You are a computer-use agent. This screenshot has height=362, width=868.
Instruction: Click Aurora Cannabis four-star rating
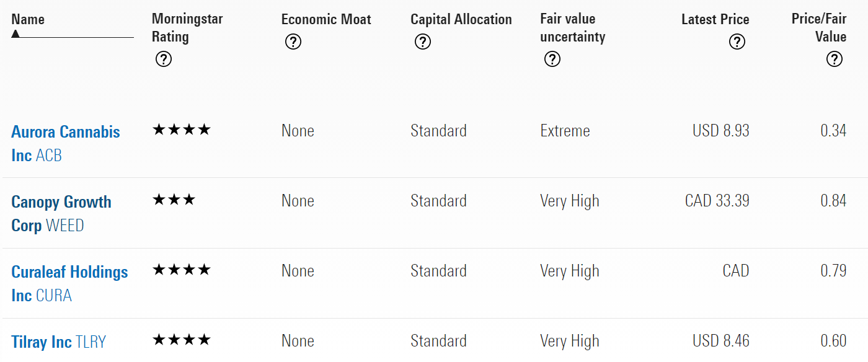[x=182, y=130]
